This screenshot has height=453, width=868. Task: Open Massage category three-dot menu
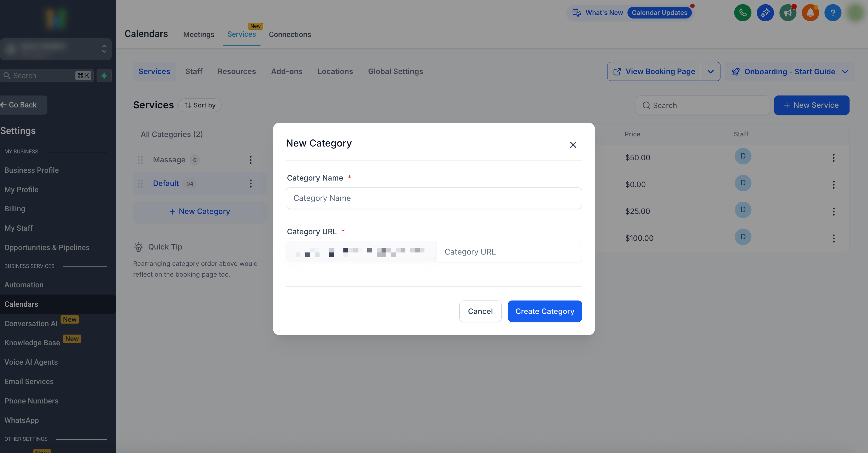click(250, 160)
